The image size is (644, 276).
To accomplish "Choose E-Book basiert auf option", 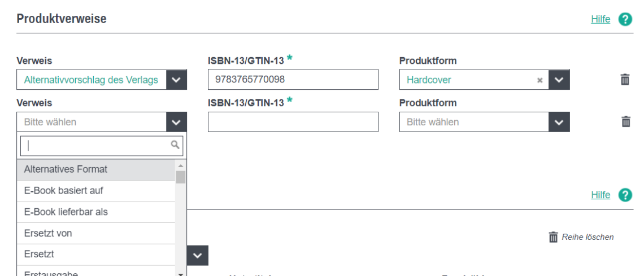I will pos(64,191).
